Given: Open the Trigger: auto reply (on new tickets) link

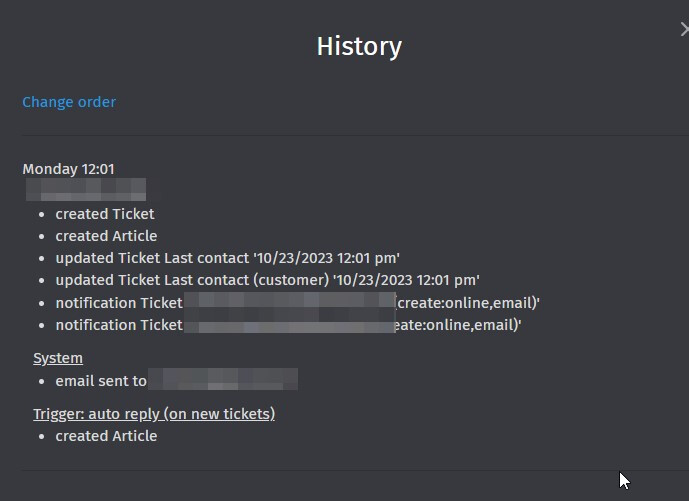Looking at the screenshot, I should click(154, 414).
